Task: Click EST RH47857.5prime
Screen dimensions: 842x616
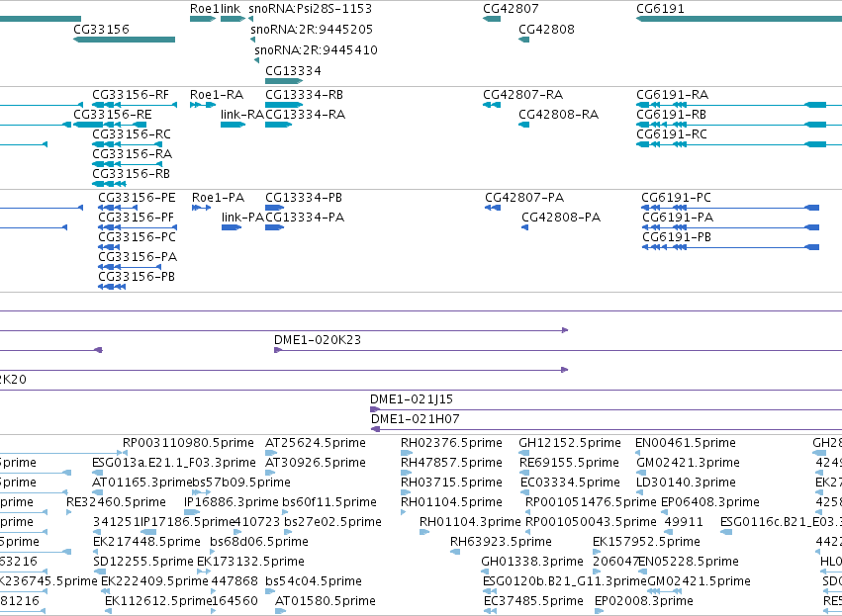Action: (x=451, y=463)
